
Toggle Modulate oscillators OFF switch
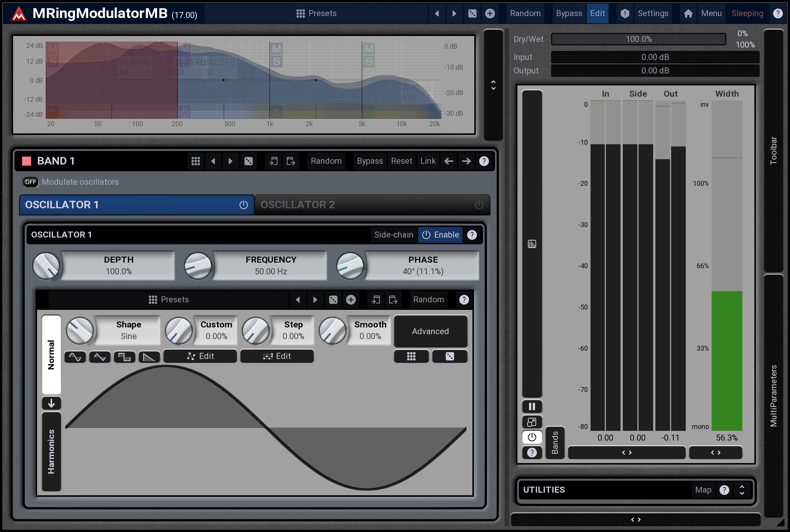(31, 182)
